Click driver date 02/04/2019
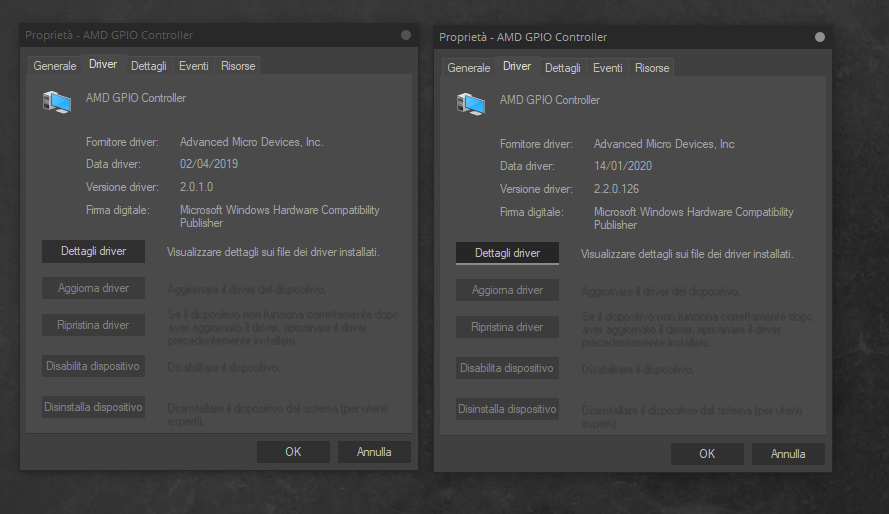889x514 pixels. (209, 164)
